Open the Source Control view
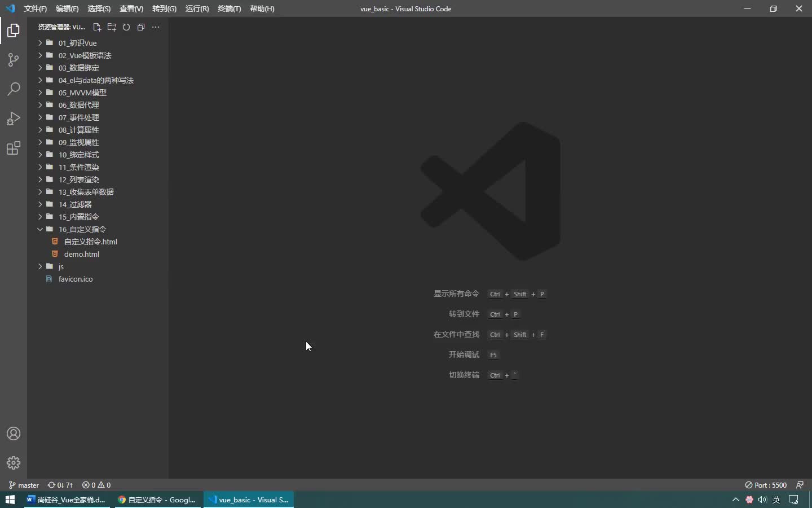The width and height of the screenshot is (812, 508). pos(14,60)
